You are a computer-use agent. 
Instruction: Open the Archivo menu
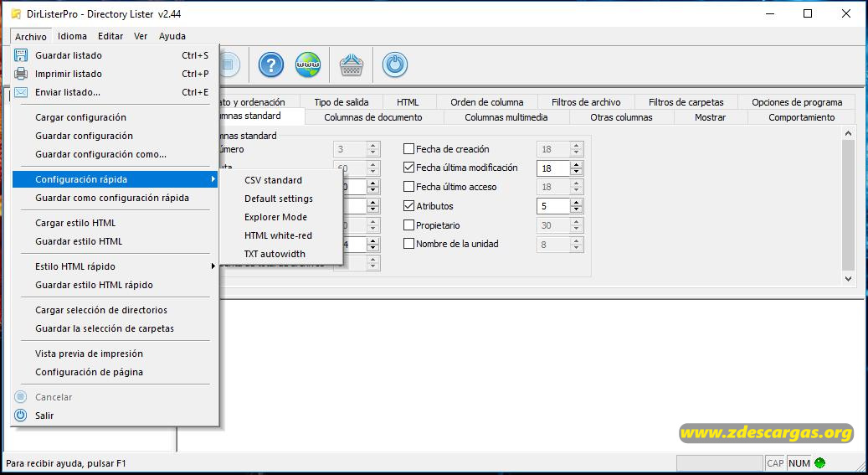pyautogui.click(x=30, y=37)
